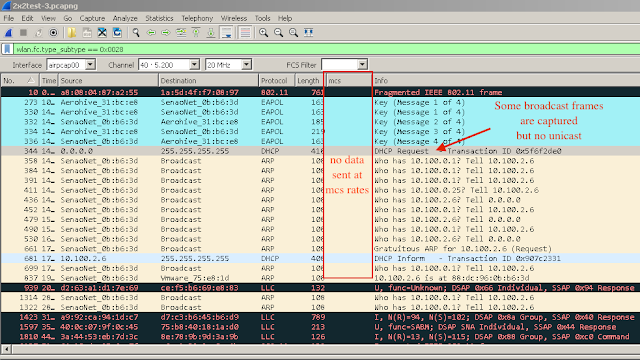The height and width of the screenshot is (360, 640).
Task: Toggle auto scroll during live capture icon
Action: 227,33
